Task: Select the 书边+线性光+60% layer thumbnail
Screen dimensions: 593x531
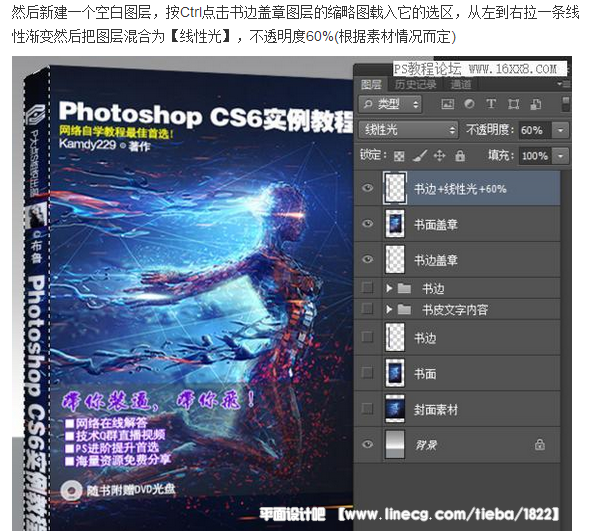Action: tap(395, 188)
